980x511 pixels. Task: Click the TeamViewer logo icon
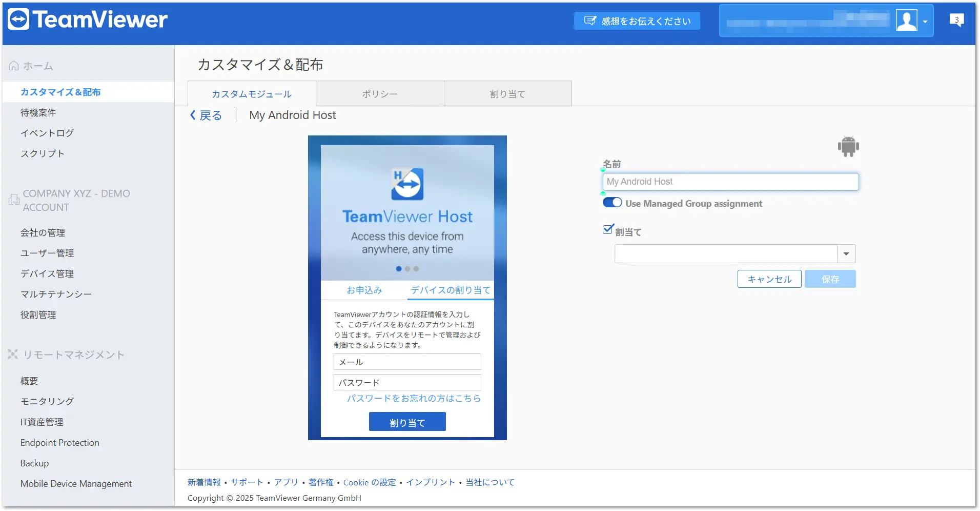(18, 19)
